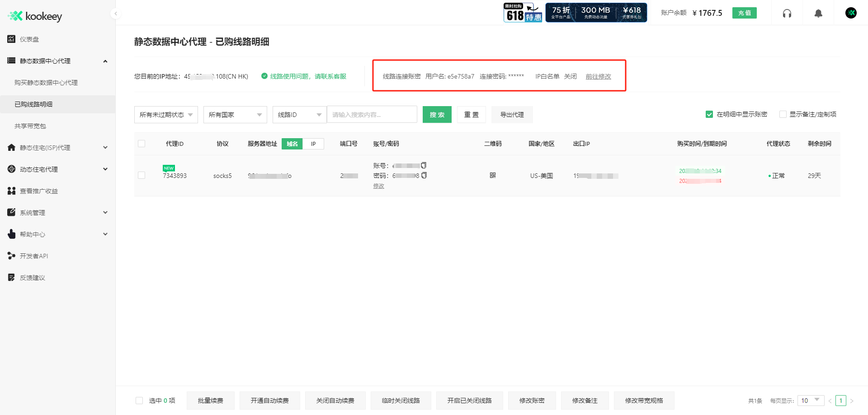Enable 显示备注/定制项 checkbox
Image resolution: width=868 pixels, height=415 pixels.
(783, 114)
